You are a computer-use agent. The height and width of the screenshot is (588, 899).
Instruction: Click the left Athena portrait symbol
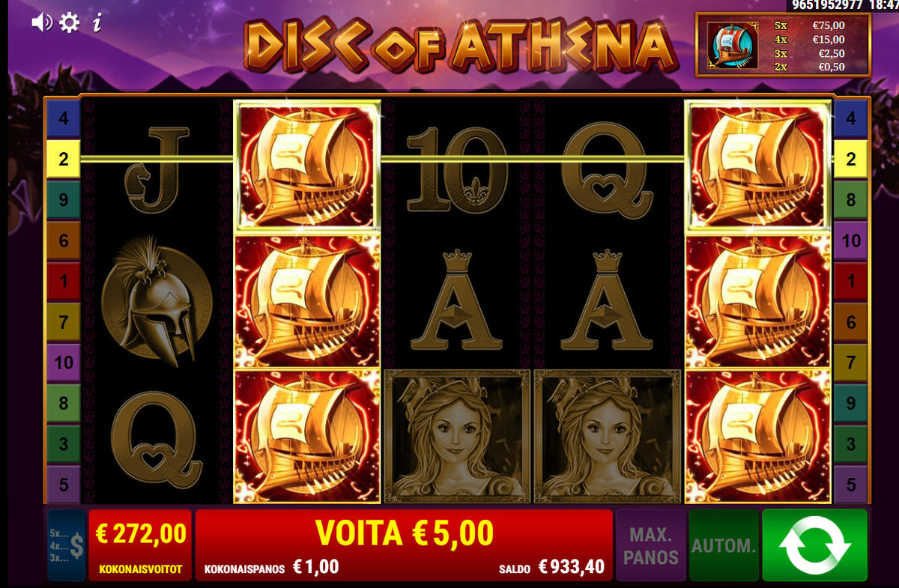point(457,436)
